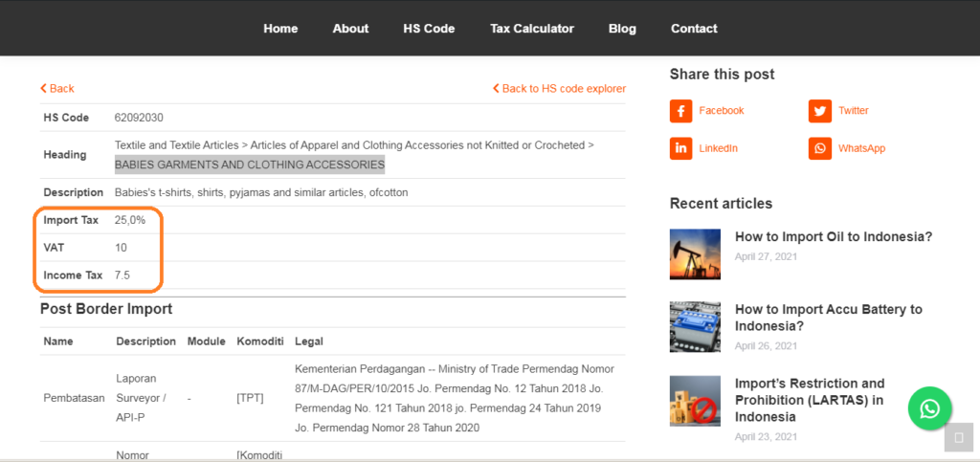Open article How to Import Oil to Indonesia

tap(834, 237)
